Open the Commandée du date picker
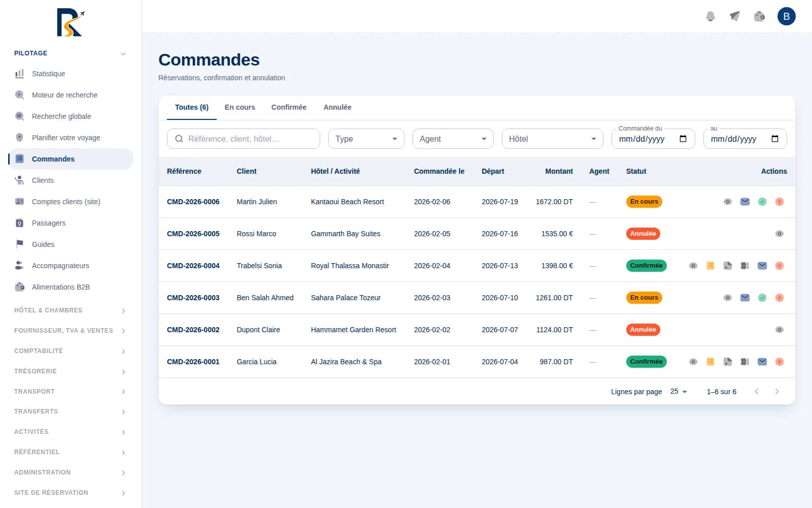Image resolution: width=812 pixels, height=508 pixels. (683, 139)
